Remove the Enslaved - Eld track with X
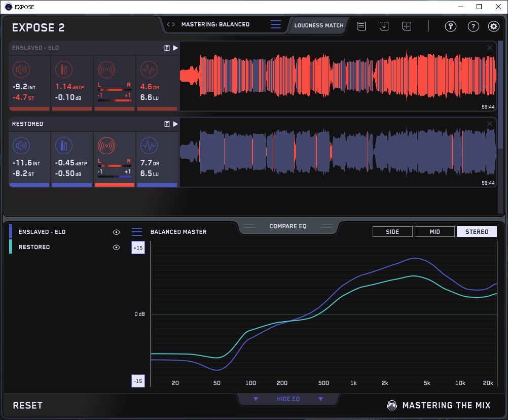This screenshot has height=420, width=508. click(x=490, y=48)
